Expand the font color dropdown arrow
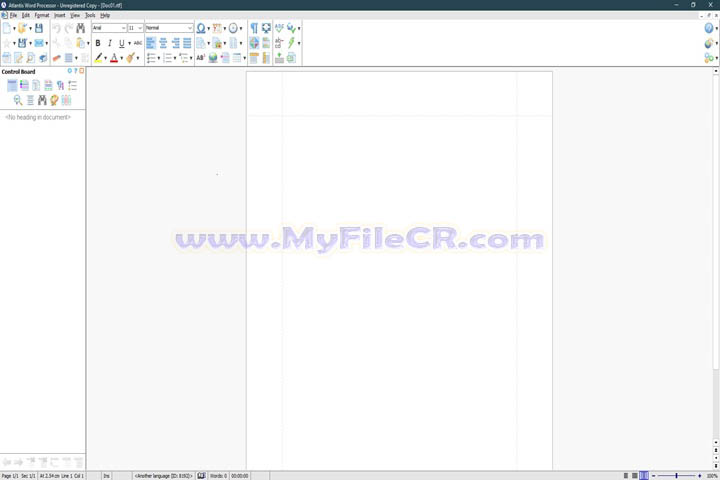Image resolution: width=720 pixels, height=480 pixels. tap(122, 58)
